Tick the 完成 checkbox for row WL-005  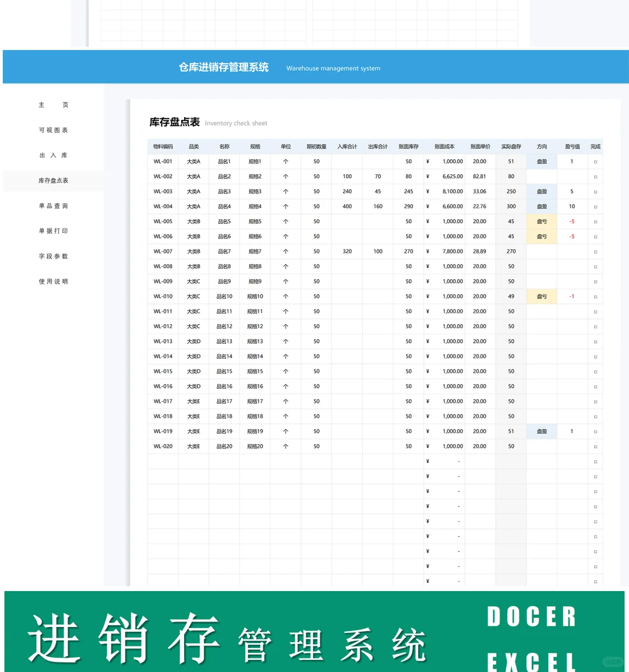[x=595, y=222]
